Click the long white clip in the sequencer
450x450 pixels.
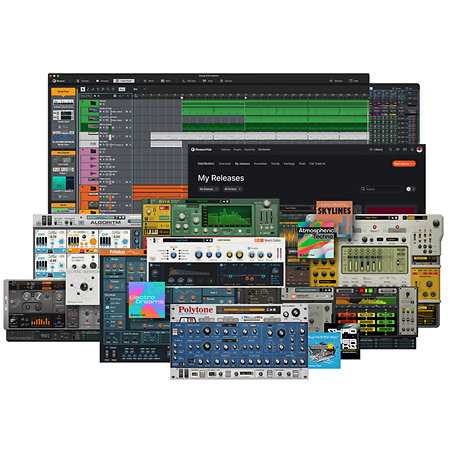pyautogui.click(x=259, y=136)
